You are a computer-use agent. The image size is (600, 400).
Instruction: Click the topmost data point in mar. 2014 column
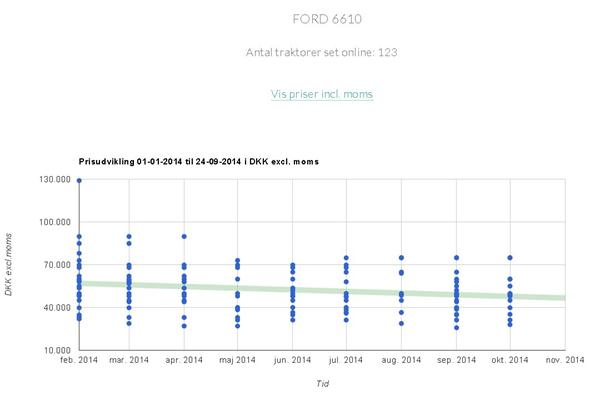pyautogui.click(x=129, y=237)
